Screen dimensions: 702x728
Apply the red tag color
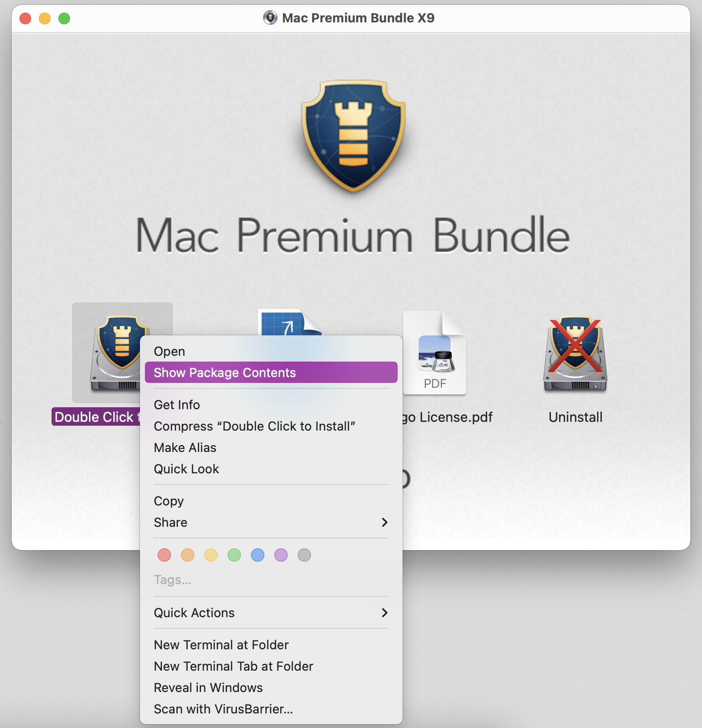coord(164,555)
